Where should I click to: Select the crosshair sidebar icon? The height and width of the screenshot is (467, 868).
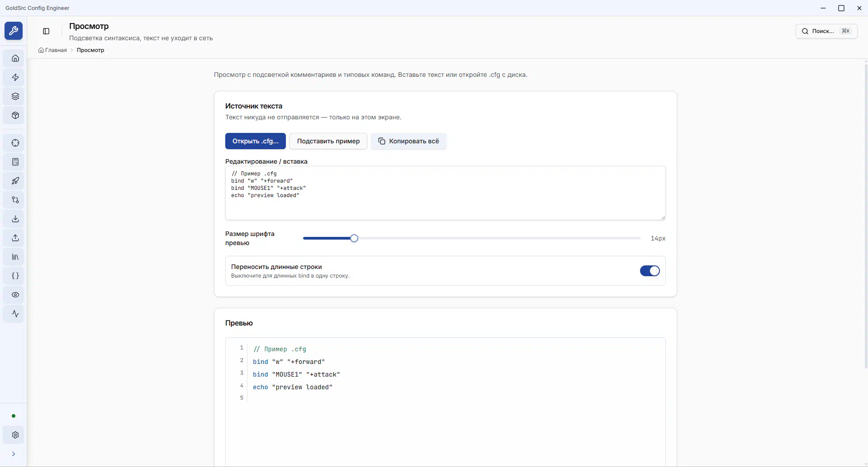15,143
